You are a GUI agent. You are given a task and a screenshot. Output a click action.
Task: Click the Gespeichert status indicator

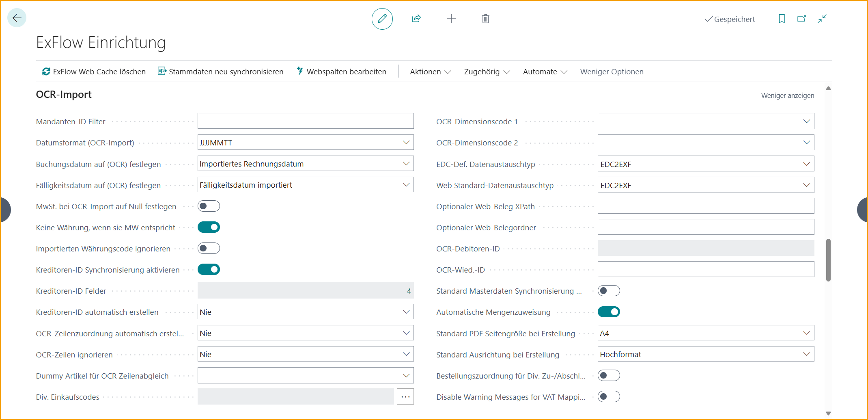tap(730, 19)
